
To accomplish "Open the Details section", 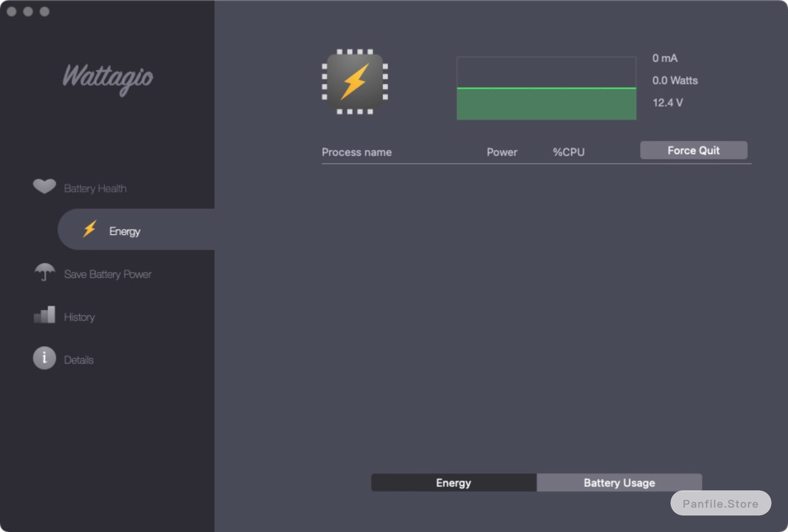I will click(79, 360).
